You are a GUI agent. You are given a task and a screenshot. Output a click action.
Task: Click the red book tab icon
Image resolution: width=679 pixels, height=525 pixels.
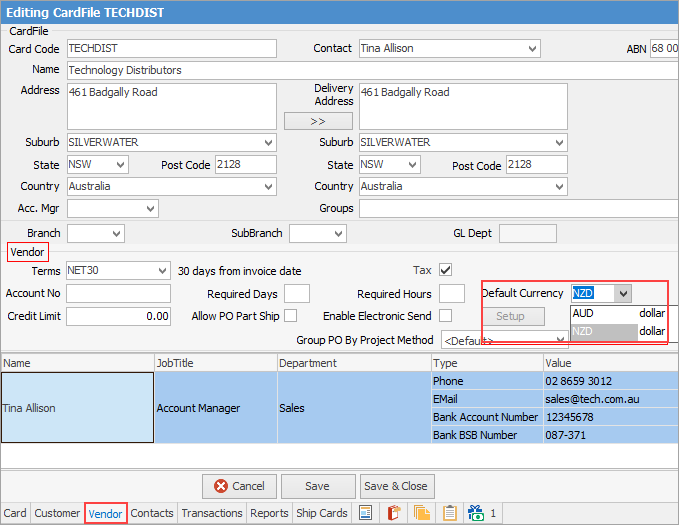pyautogui.click(x=394, y=513)
